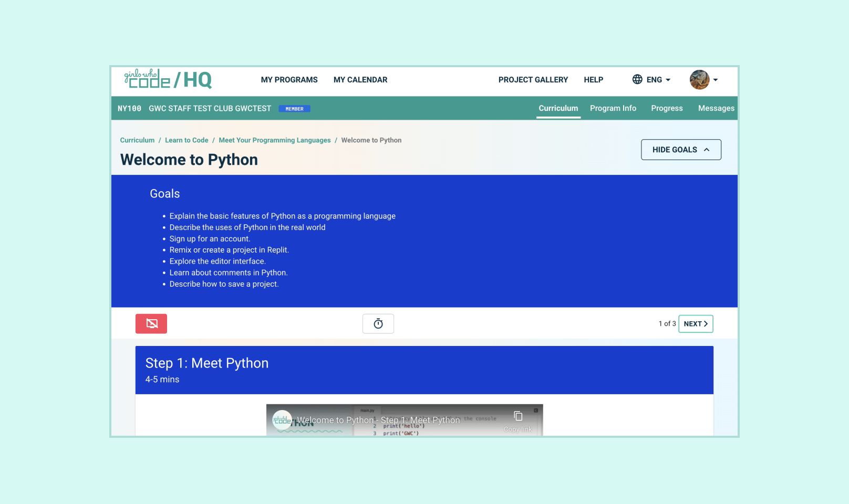The height and width of the screenshot is (504, 849).
Task: Open the Messages tab
Action: click(716, 108)
